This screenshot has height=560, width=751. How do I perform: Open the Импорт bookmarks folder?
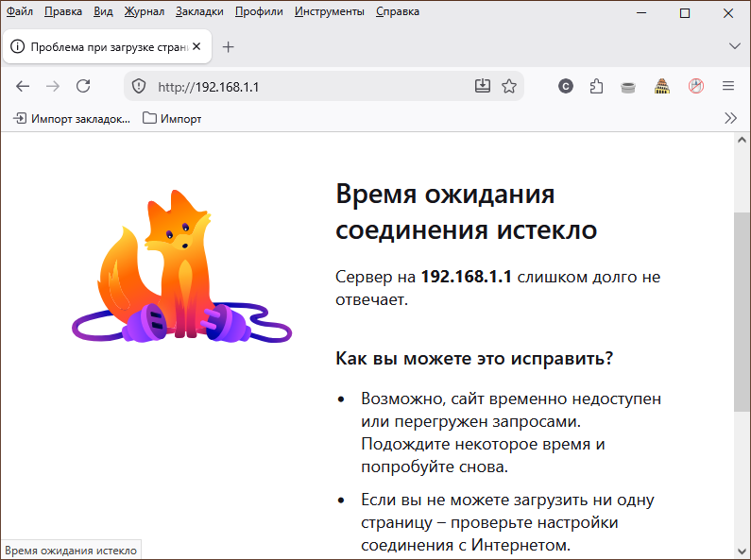point(172,118)
